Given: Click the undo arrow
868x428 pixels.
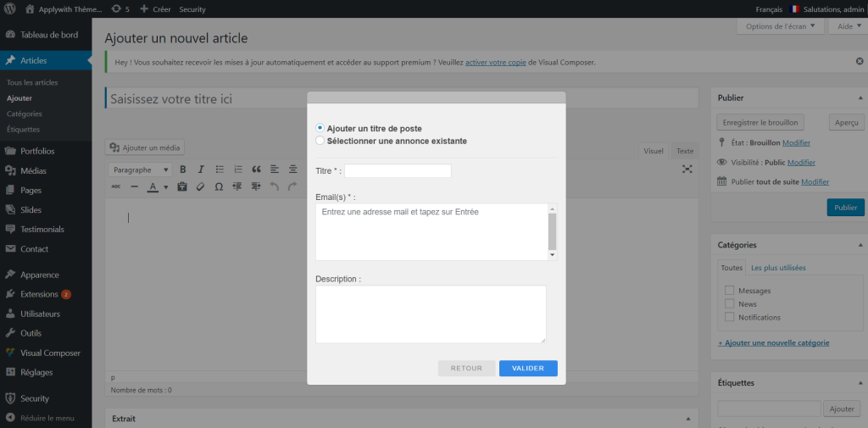Looking at the screenshot, I should pyautogui.click(x=274, y=186).
